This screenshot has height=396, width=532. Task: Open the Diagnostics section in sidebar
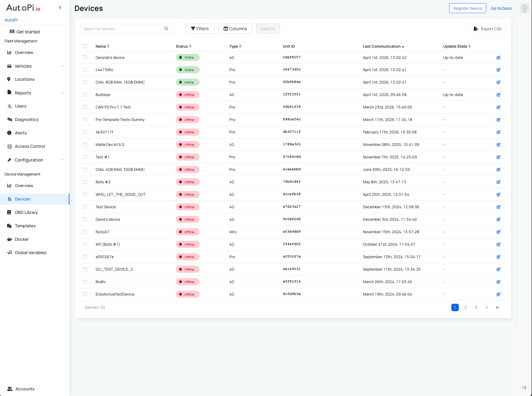click(x=26, y=119)
